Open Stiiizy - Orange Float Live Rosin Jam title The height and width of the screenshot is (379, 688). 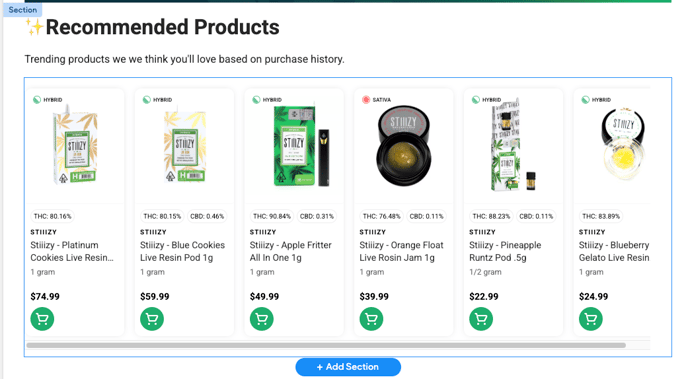[x=401, y=251]
